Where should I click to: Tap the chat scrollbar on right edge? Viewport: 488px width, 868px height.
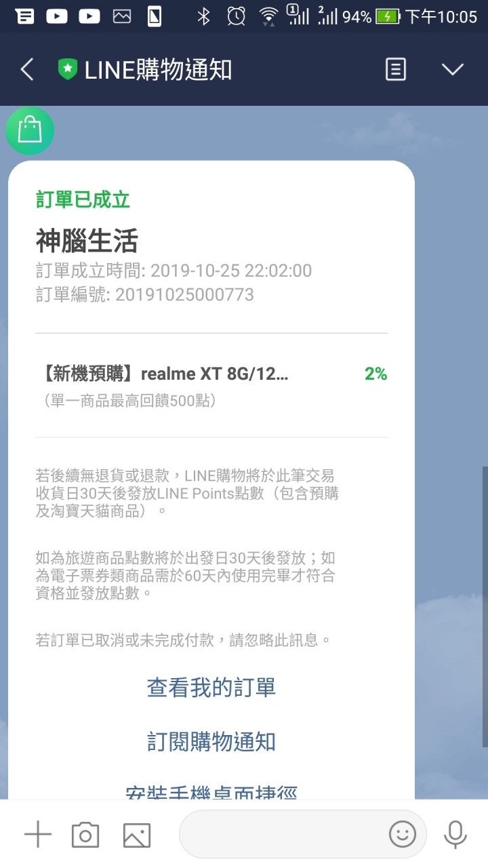point(485,607)
